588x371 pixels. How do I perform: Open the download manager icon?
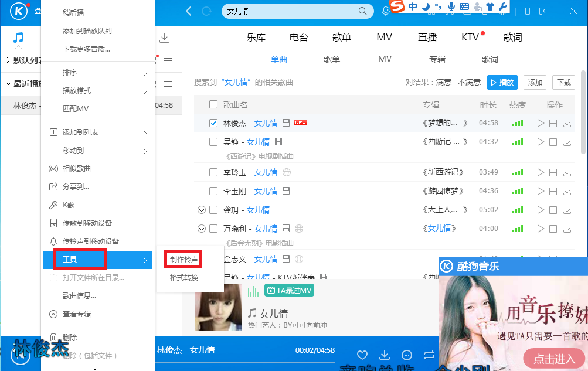point(164,38)
